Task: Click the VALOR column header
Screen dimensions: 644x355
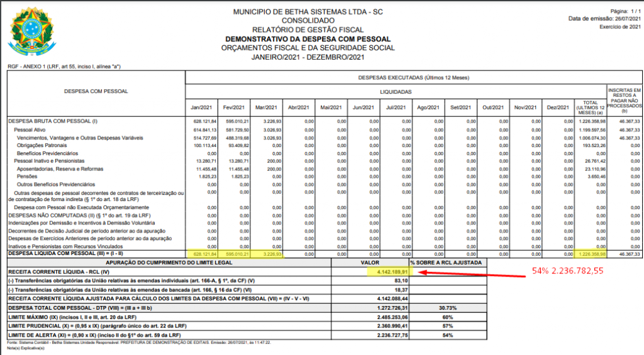Action: coord(368,262)
